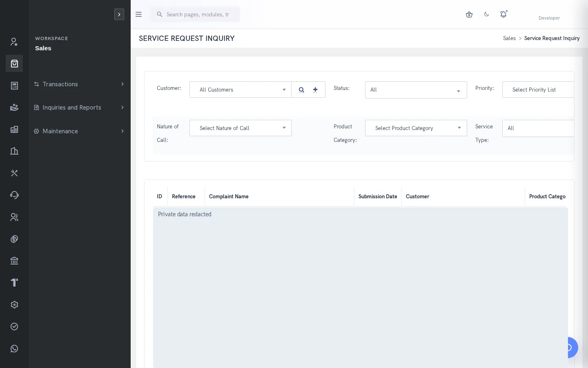588x368 pixels.
Task: Expand the Inquiries and Reports menu
Action: click(80, 108)
